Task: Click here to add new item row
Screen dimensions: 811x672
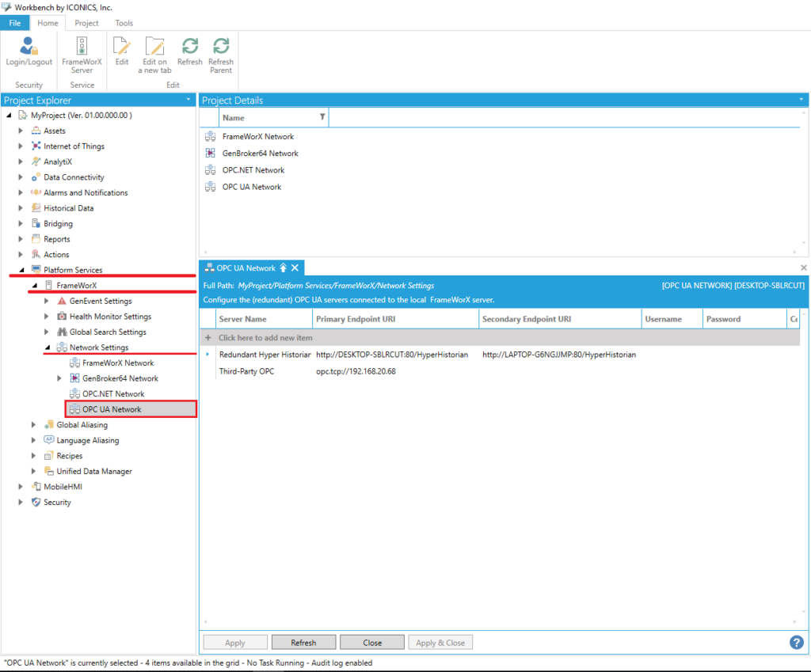Action: [x=500, y=337]
